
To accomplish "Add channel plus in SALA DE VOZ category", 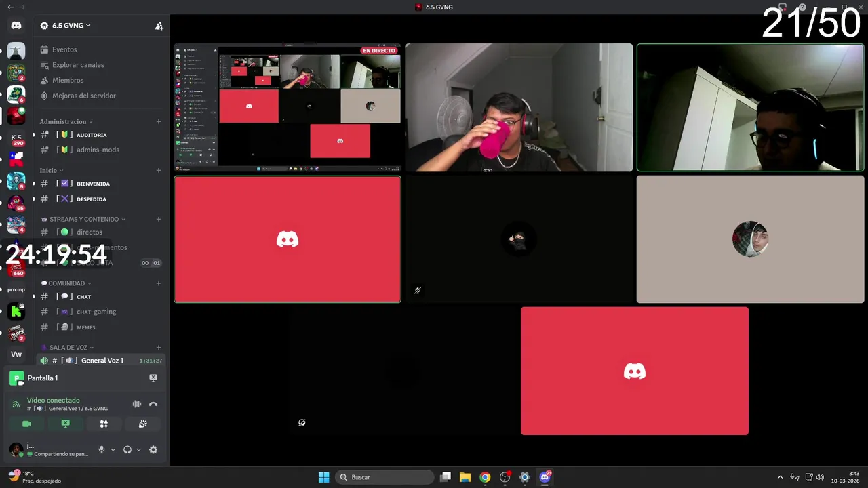I will [x=159, y=348].
